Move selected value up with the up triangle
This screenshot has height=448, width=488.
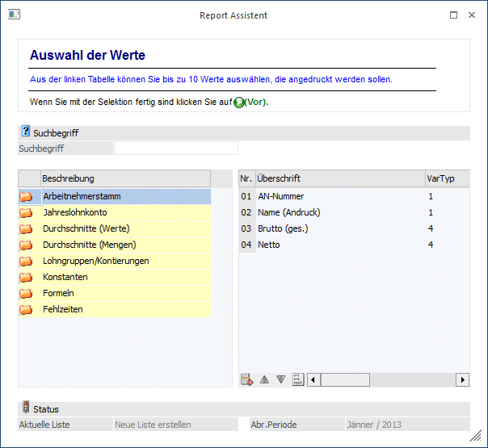[264, 379]
